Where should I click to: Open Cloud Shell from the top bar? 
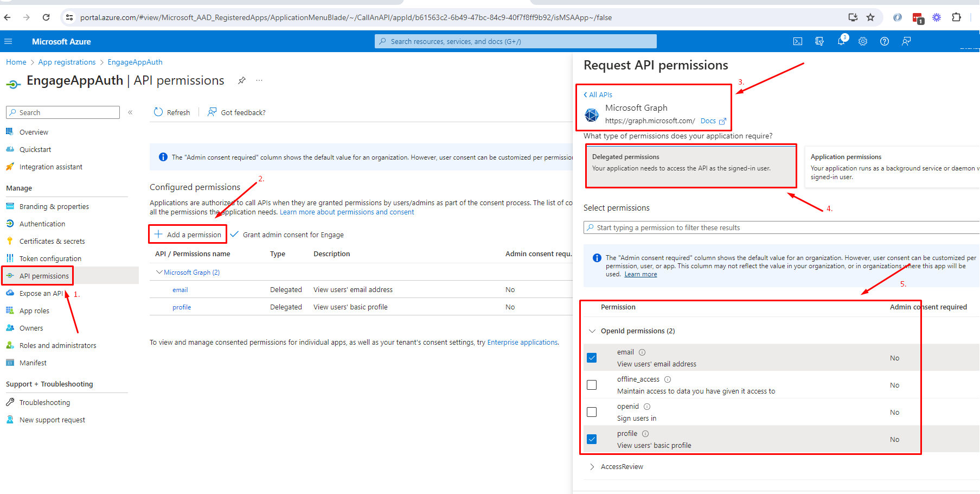click(x=798, y=41)
